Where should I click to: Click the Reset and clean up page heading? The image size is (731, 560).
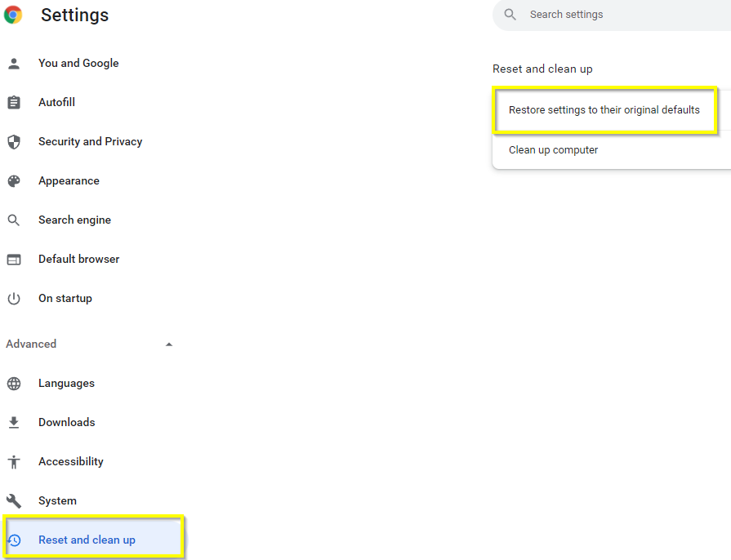pos(542,69)
